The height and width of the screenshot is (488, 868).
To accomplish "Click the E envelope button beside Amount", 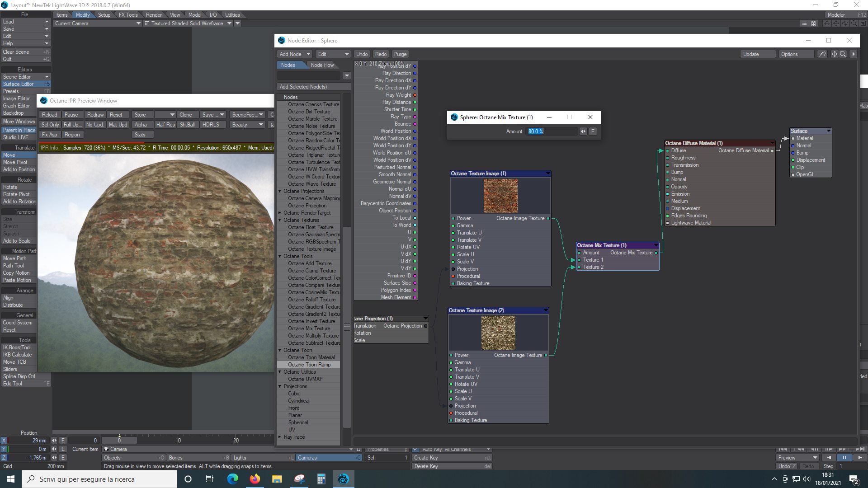I will [593, 131].
